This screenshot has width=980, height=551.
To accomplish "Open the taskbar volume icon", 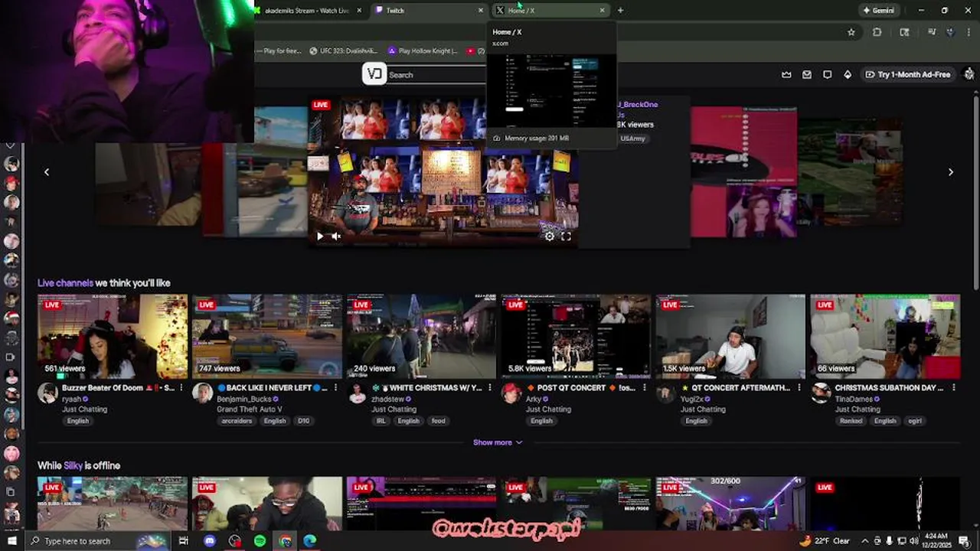I will point(913,541).
